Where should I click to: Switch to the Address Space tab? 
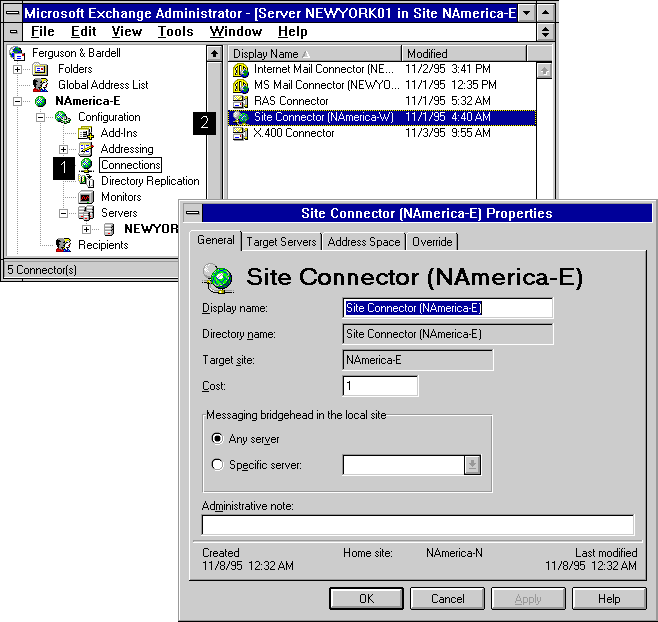pyautogui.click(x=364, y=242)
